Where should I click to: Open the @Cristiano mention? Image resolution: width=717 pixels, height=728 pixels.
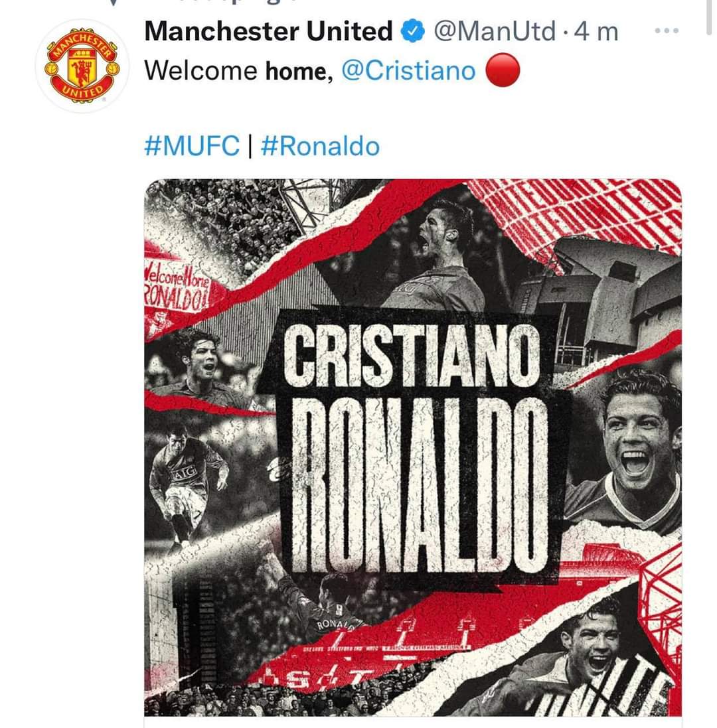tap(409, 70)
